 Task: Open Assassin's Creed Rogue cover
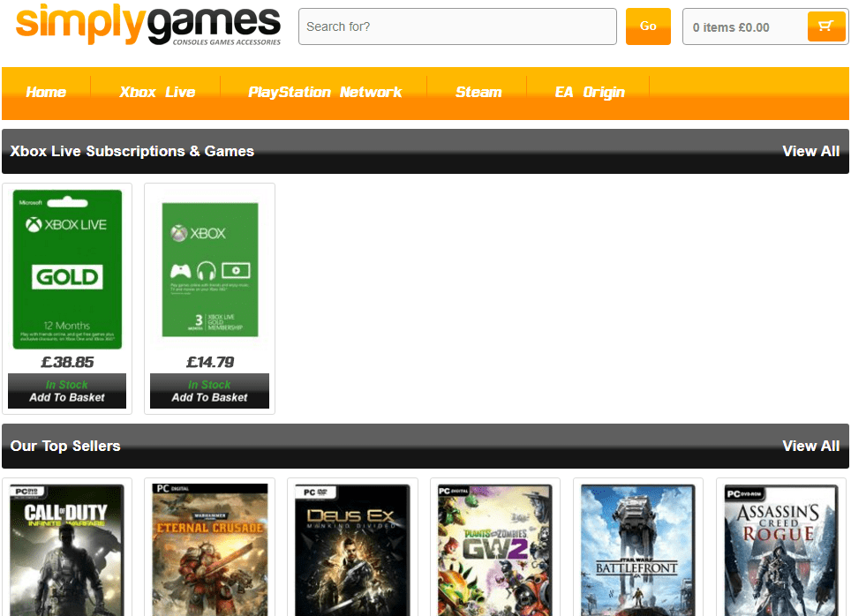point(781,551)
